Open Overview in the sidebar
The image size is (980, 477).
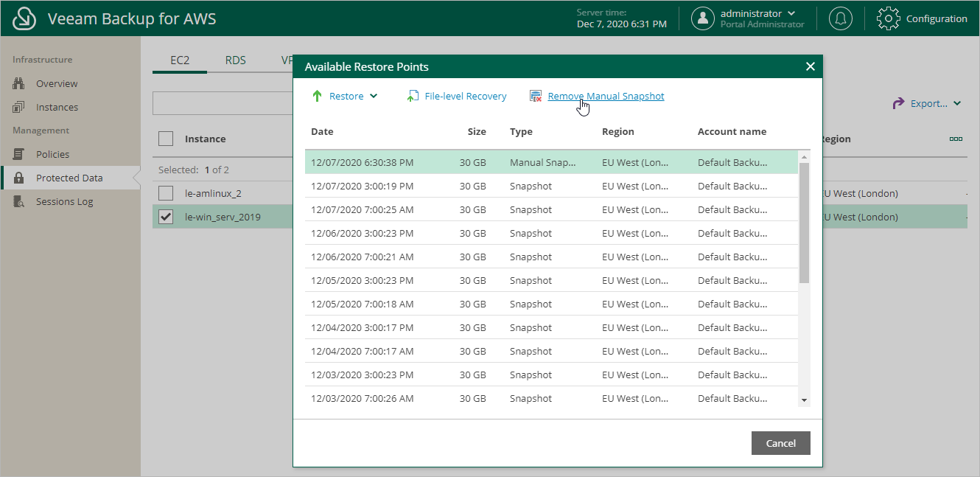57,83
